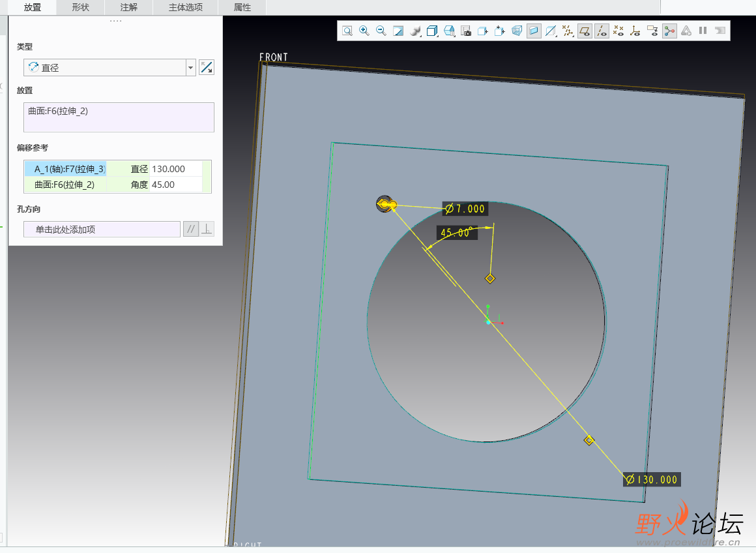756x553 pixels.
Task: Click the FRONT datum plane label
Action: point(273,57)
